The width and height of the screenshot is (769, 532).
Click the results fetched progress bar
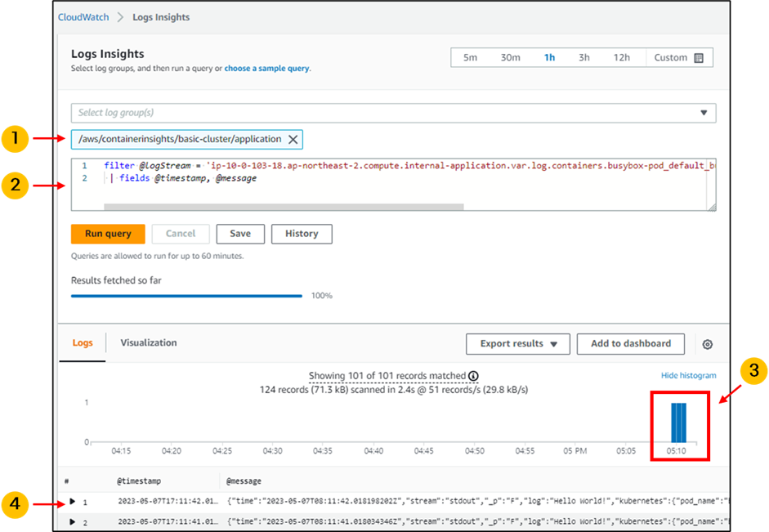click(186, 296)
